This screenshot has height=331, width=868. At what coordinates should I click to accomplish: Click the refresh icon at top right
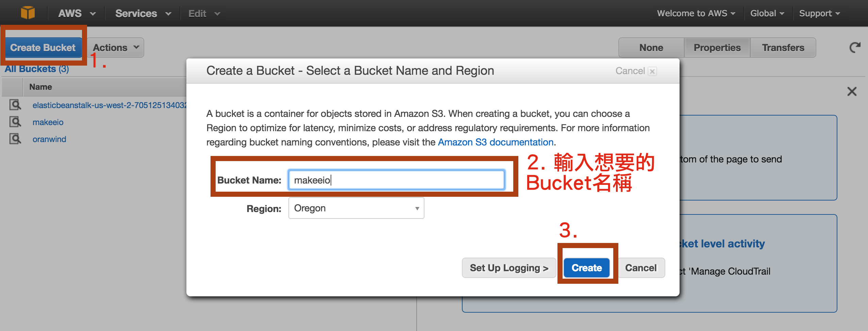855,48
